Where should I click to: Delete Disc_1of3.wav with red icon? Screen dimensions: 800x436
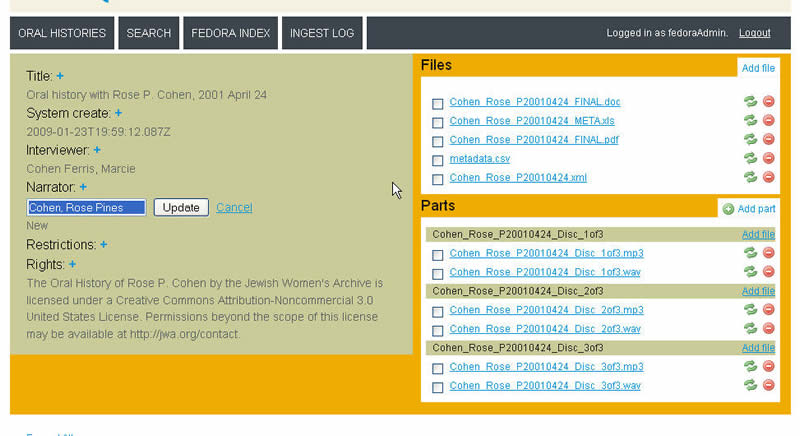(768, 271)
